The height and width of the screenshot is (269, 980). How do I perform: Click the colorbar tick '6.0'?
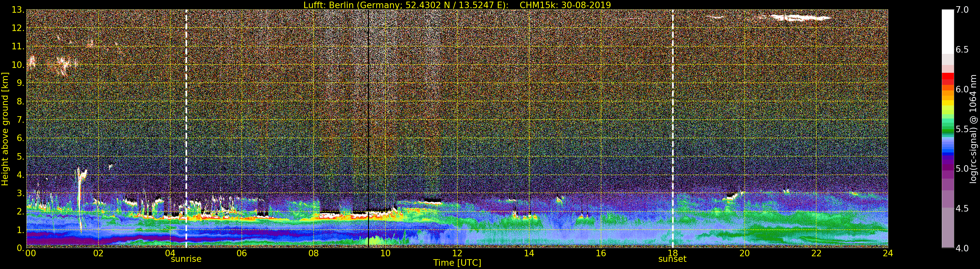pyautogui.click(x=962, y=89)
